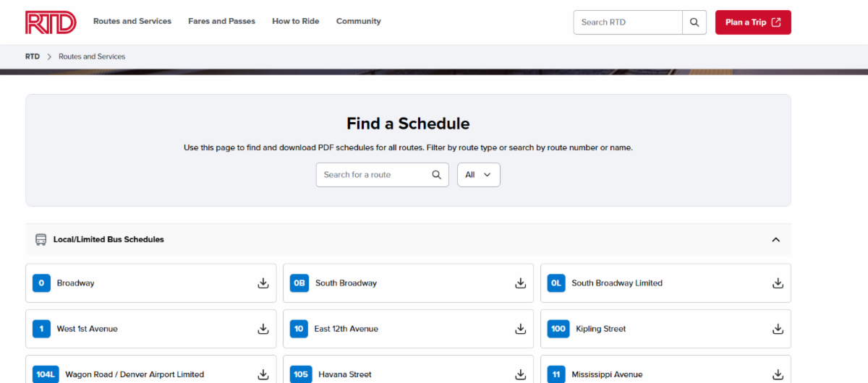Screen dimensions: 868x383
Task: Go to RTD home breadcrumb link
Action: [33, 56]
